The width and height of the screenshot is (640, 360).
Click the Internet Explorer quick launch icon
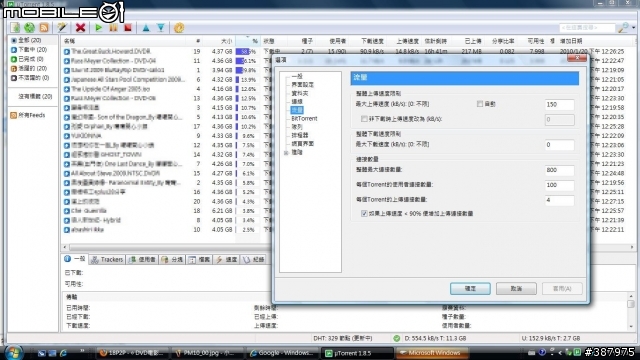point(63,353)
